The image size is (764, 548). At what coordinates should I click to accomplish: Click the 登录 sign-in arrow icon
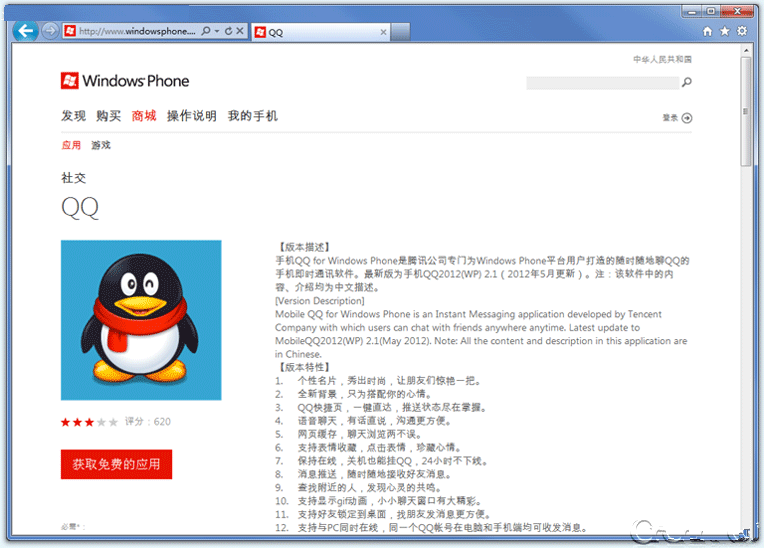687,118
